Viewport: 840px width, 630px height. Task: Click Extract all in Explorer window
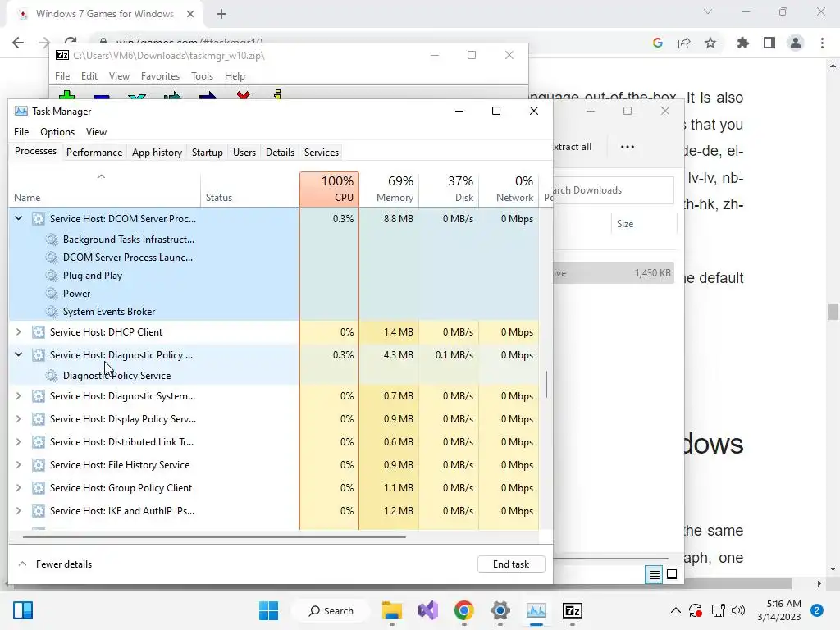[572, 147]
